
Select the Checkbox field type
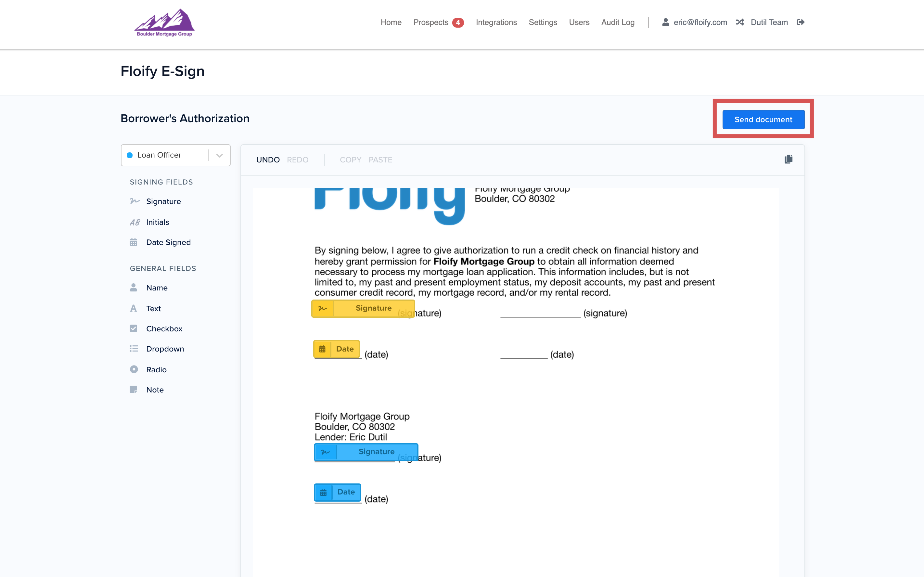164,328
